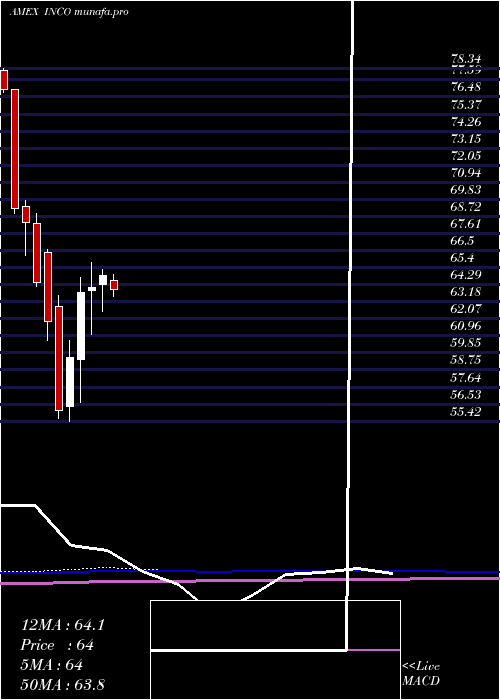Select the 66.5 price label

pyautogui.click(x=462, y=241)
